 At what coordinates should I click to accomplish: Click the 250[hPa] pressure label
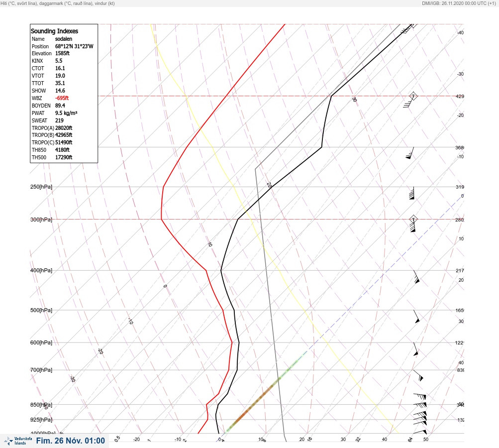pos(41,187)
